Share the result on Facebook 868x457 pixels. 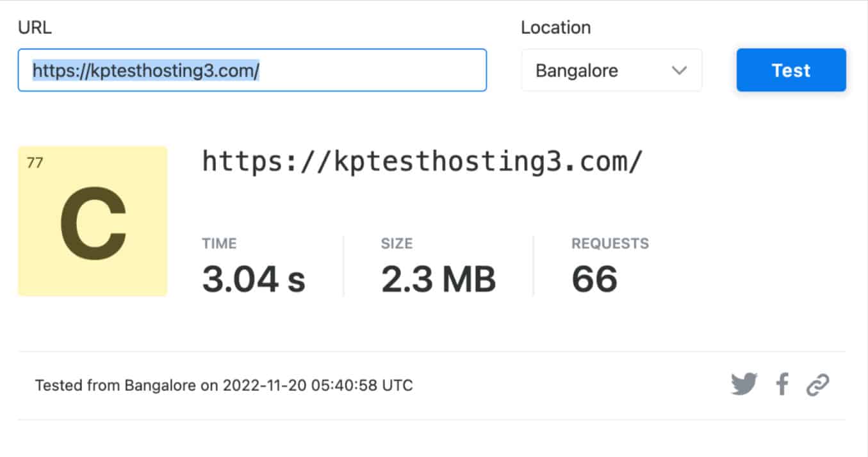782,385
